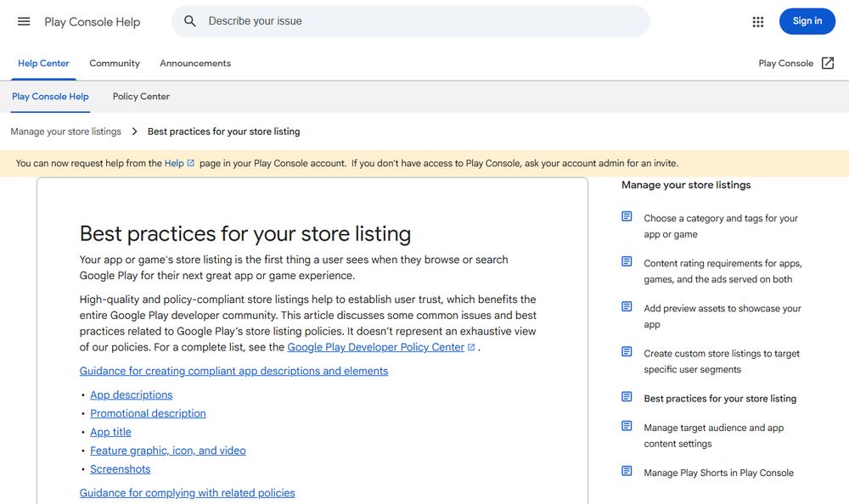Jump to App descriptions section
Screen dimensions: 849x504
[x=131, y=395]
